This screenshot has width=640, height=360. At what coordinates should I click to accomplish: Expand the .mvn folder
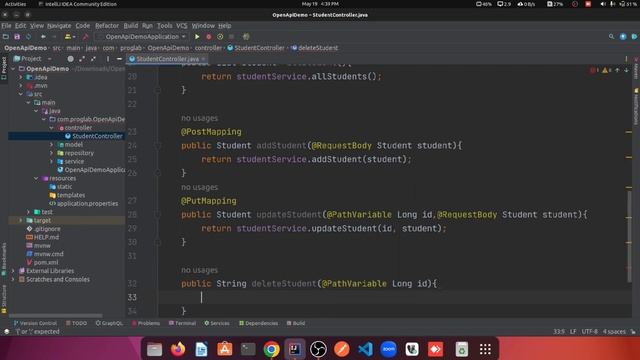tap(21, 86)
